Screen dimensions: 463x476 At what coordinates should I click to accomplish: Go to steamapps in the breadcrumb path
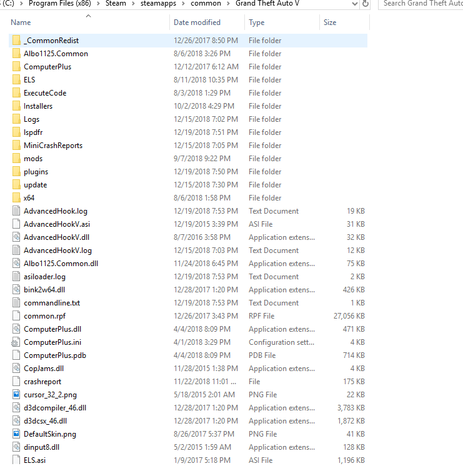158,3
